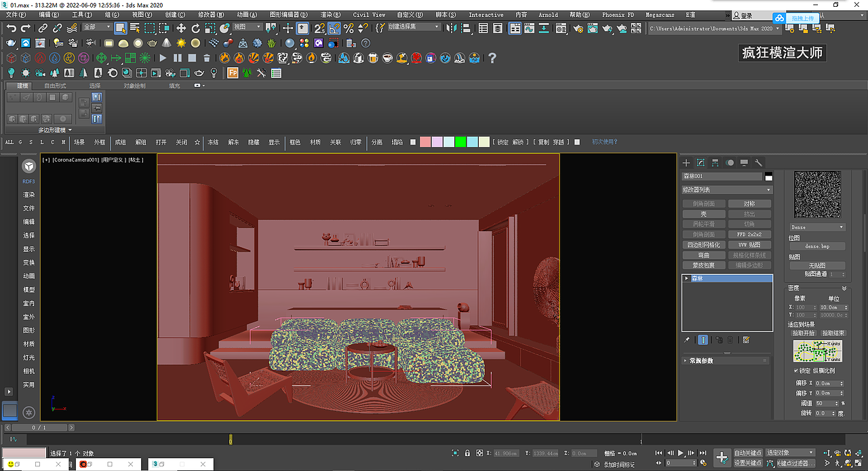Screen dimensions: 868x471
Task: Toggle the white checkbox after 穿越
Action: [577, 142]
